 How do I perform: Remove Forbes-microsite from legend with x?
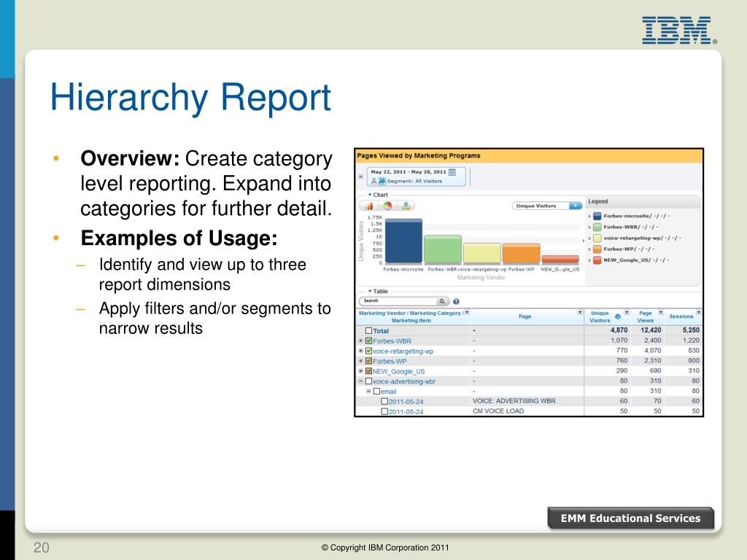pos(589,216)
